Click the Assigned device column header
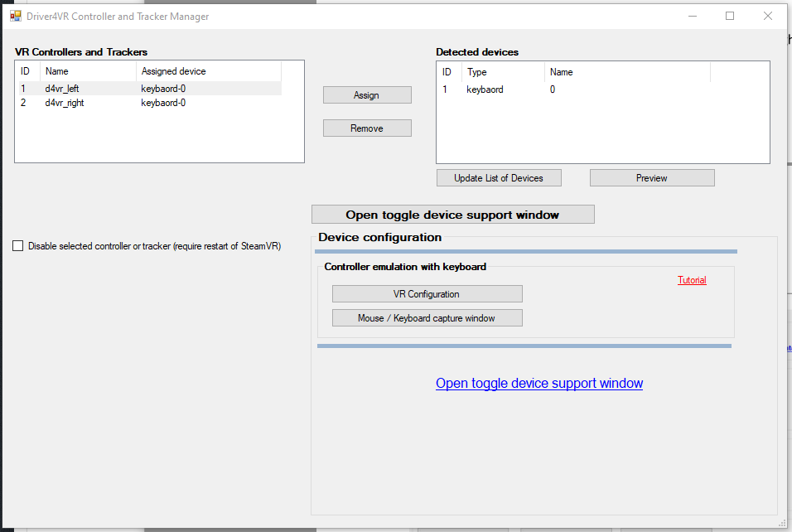This screenshot has width=792, height=532. click(174, 71)
